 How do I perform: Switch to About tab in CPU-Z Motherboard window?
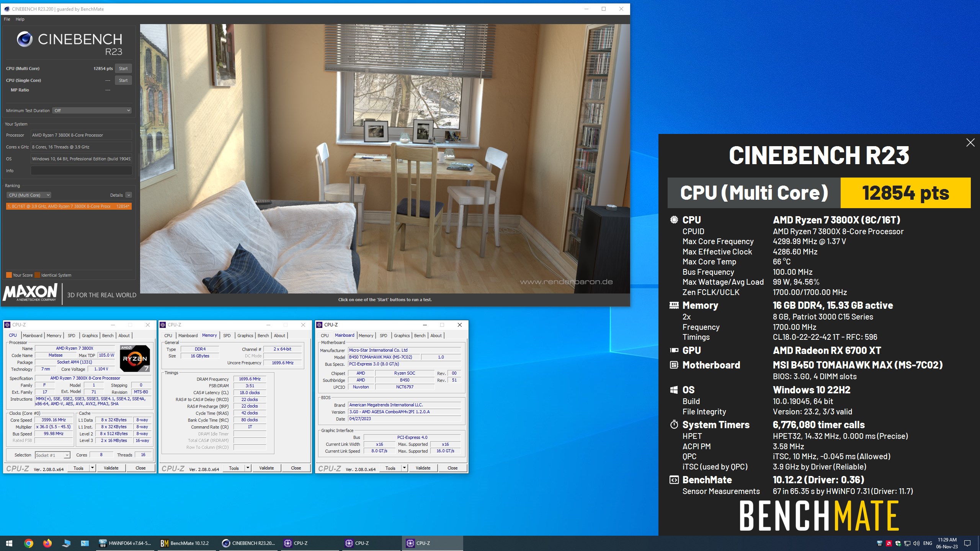click(436, 336)
